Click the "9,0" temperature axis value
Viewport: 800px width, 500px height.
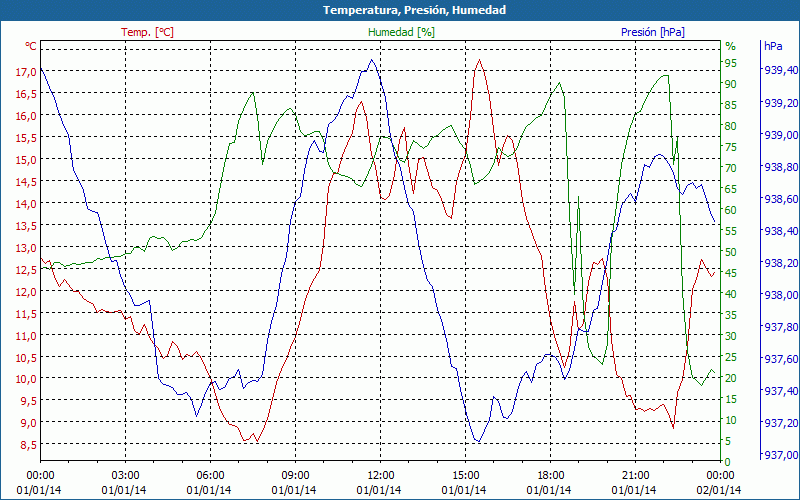tap(29, 422)
